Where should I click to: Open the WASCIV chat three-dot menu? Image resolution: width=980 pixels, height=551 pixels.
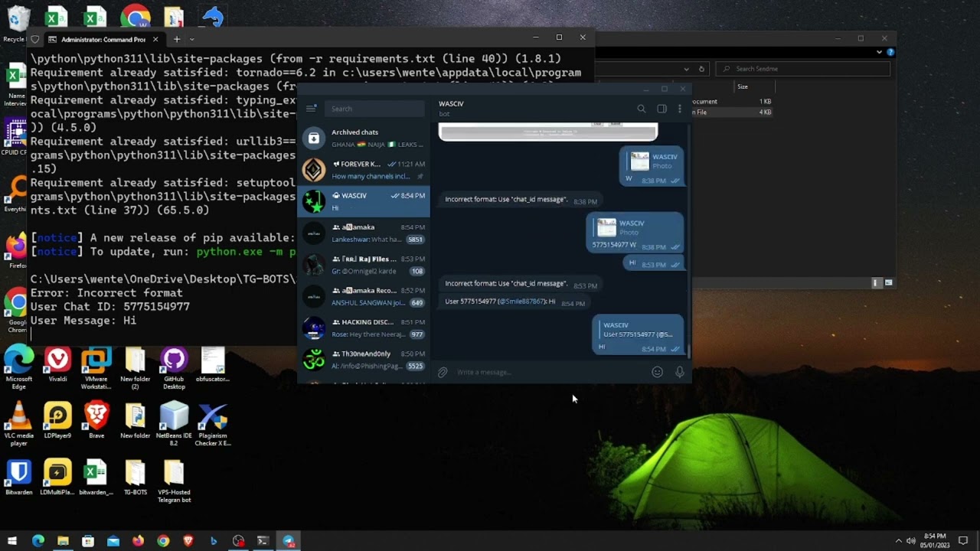point(679,109)
